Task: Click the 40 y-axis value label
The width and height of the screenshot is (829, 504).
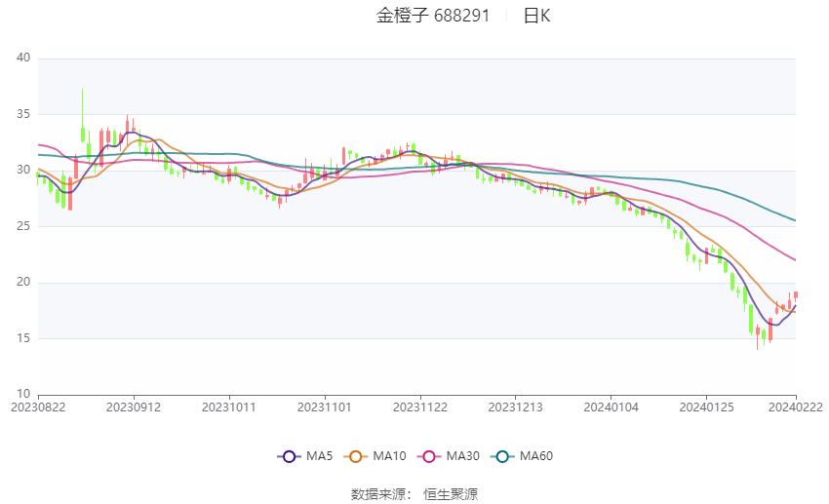Action: [23, 58]
